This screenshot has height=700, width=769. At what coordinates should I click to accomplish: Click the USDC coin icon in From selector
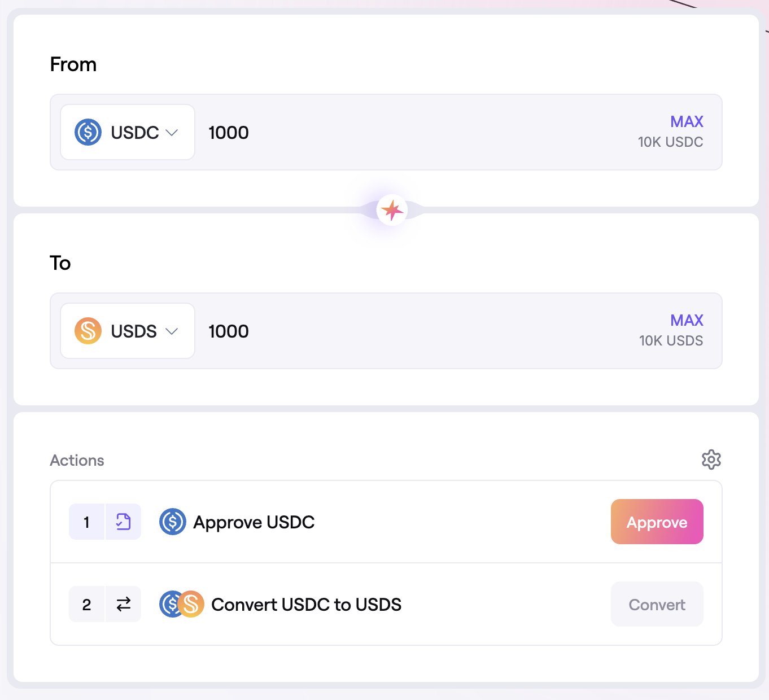[88, 132]
